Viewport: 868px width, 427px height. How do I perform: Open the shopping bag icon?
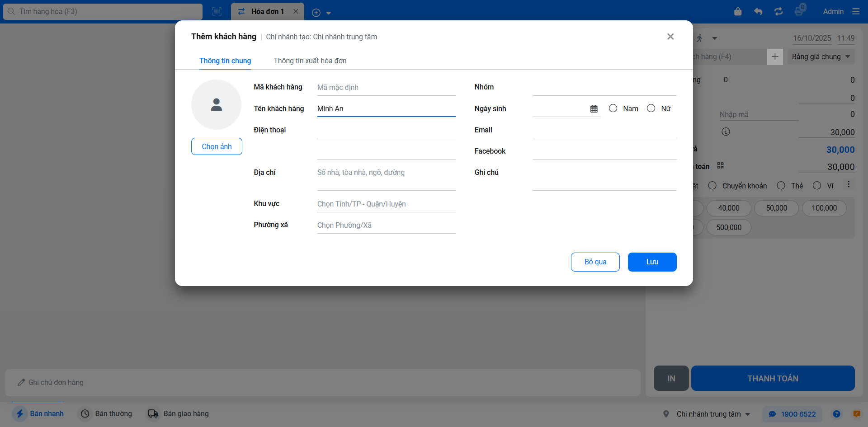coord(738,12)
